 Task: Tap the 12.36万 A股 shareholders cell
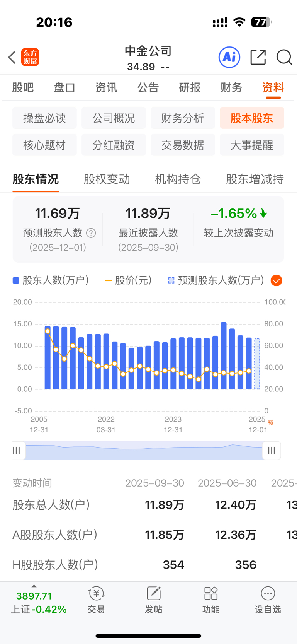(x=236, y=535)
